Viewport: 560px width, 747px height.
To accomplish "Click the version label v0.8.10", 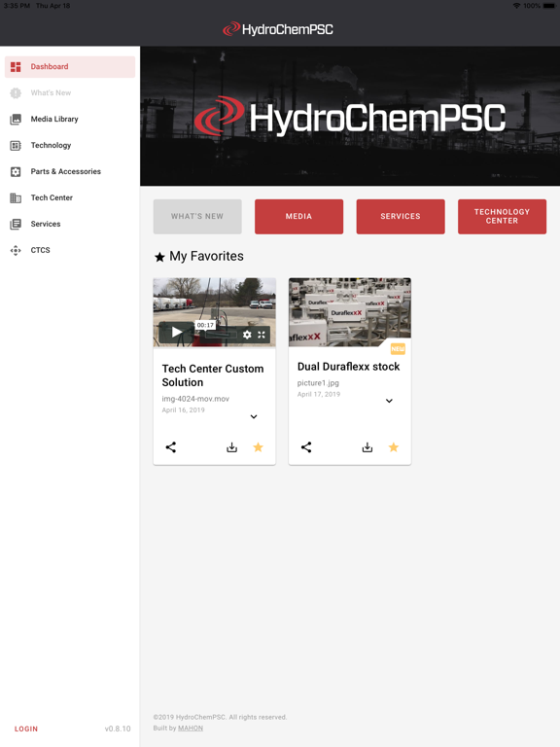I will tap(118, 729).
